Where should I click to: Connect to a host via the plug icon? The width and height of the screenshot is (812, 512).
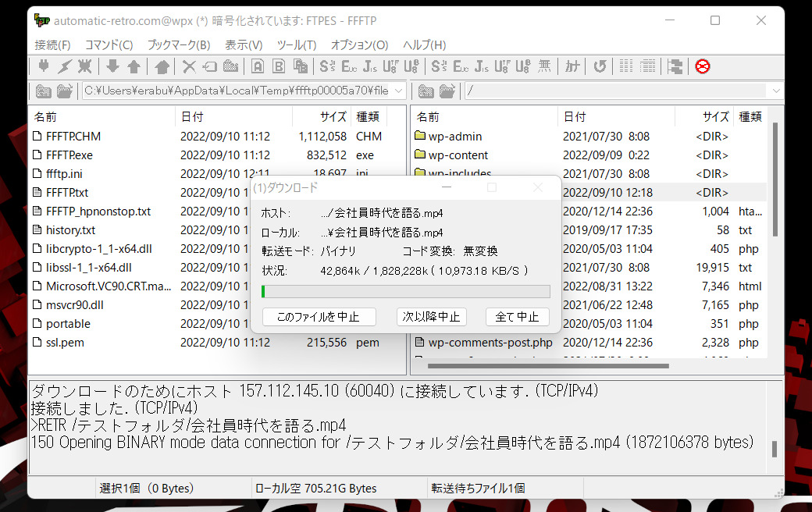tap(45, 66)
